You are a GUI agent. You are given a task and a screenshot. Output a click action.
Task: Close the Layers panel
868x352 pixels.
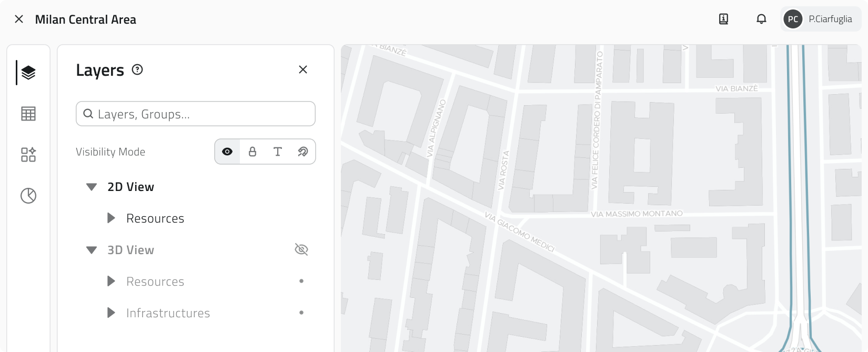303,69
